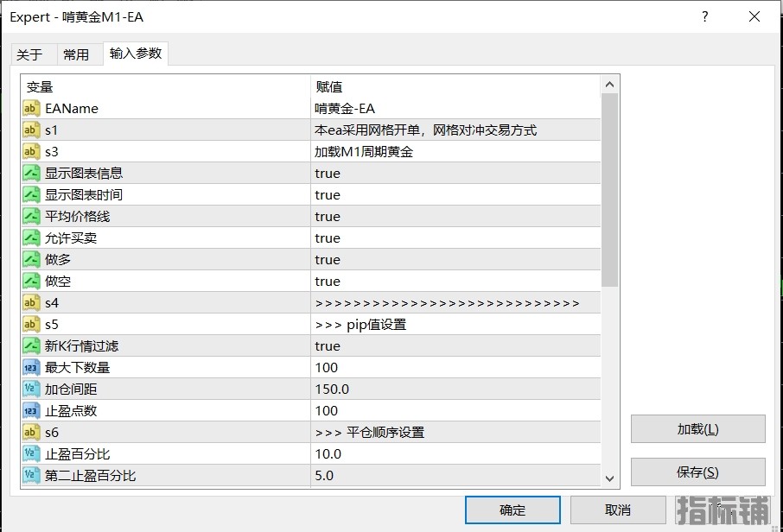Toggle the true value of 做多
Image resolution: width=783 pixels, height=532 pixels.
click(x=327, y=260)
